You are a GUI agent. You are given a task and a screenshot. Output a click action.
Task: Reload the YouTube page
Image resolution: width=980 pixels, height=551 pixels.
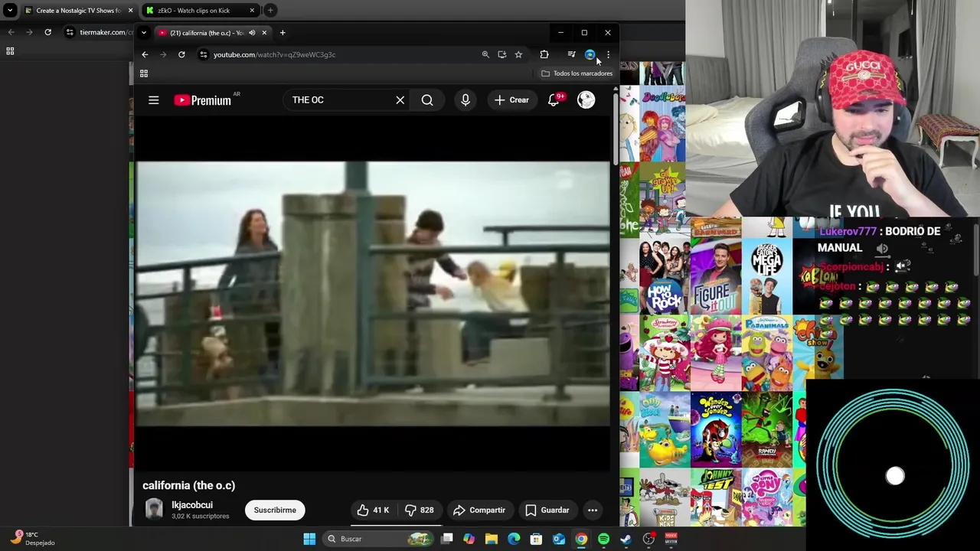point(181,54)
